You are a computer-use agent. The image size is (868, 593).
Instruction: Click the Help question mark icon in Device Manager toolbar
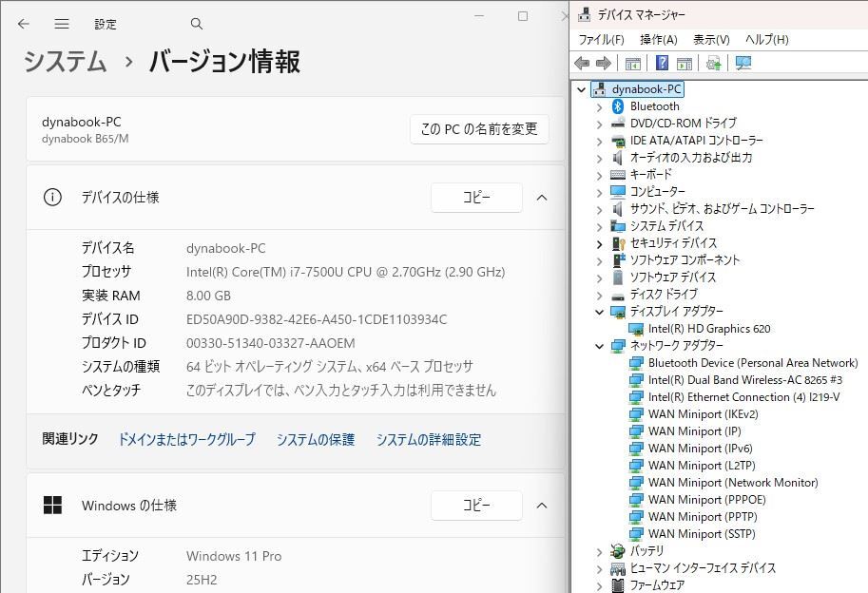[x=662, y=63]
